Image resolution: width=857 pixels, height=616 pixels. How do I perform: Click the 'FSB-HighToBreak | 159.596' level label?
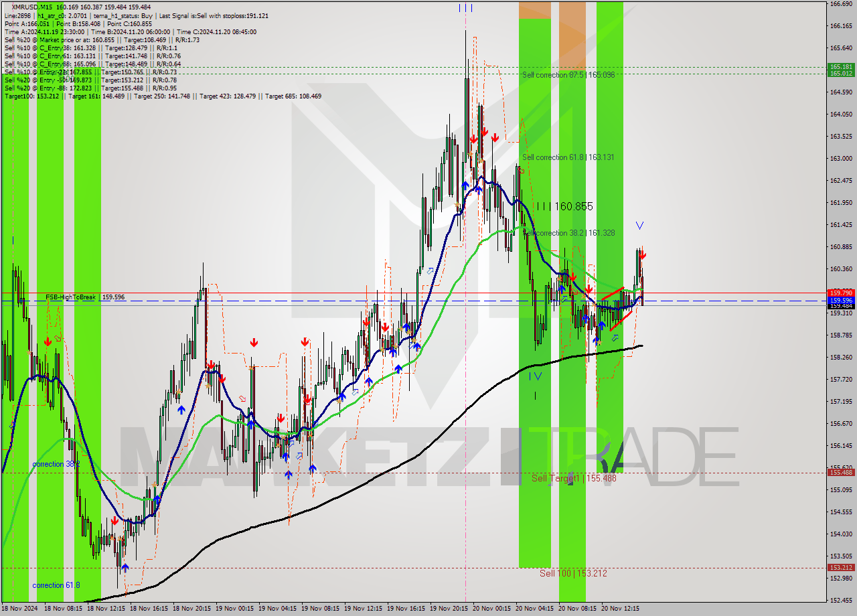pyautogui.click(x=85, y=297)
